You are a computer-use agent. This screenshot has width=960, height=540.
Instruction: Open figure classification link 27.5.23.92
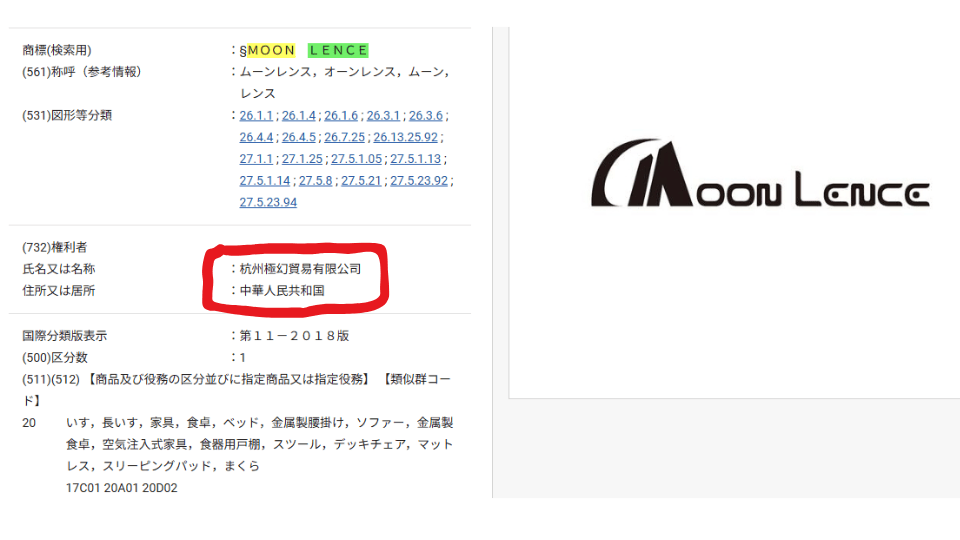click(419, 181)
